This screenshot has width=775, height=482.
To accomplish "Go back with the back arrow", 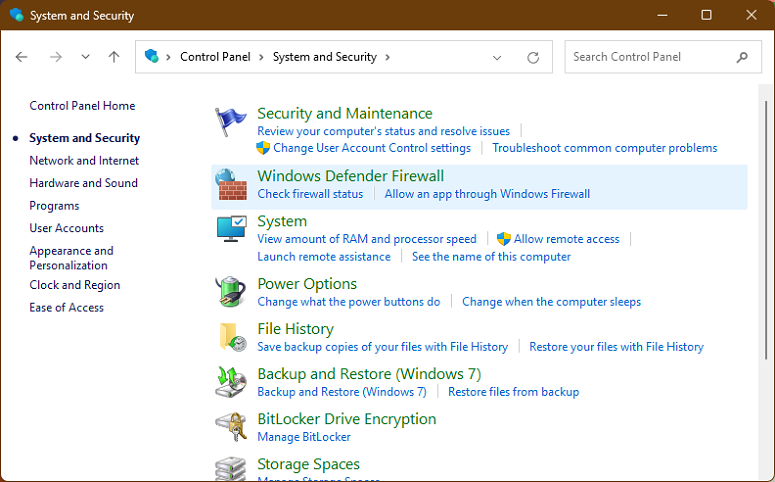I will 21,57.
